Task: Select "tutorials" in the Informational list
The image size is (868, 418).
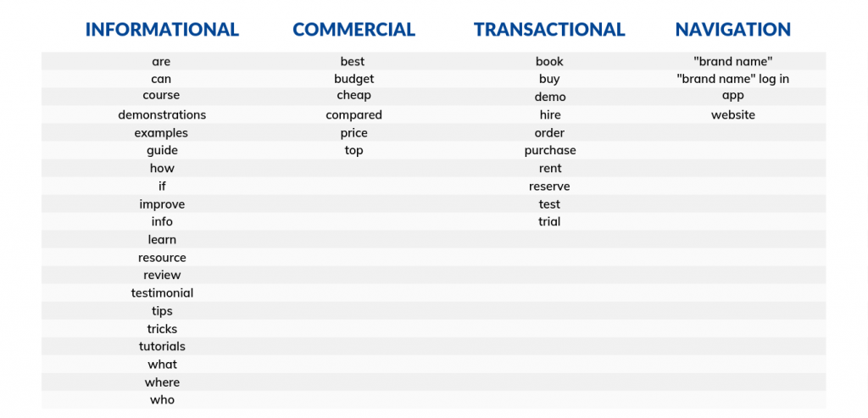Action: [x=162, y=346]
